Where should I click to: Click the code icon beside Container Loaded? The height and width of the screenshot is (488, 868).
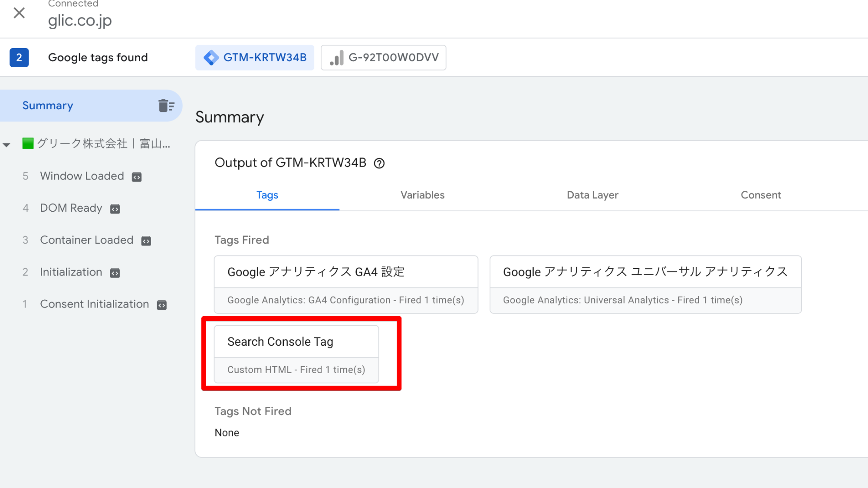(146, 241)
